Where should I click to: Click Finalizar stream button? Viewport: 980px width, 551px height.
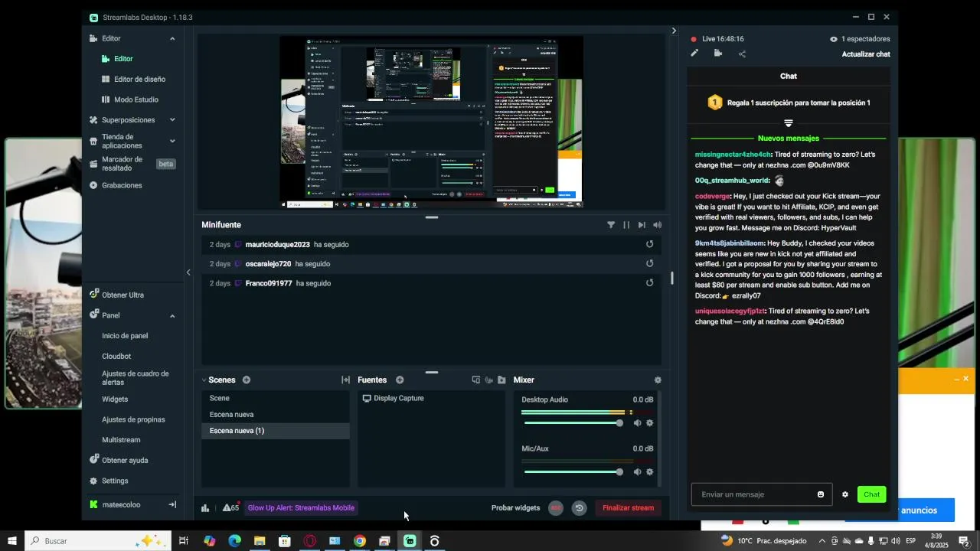(x=629, y=507)
